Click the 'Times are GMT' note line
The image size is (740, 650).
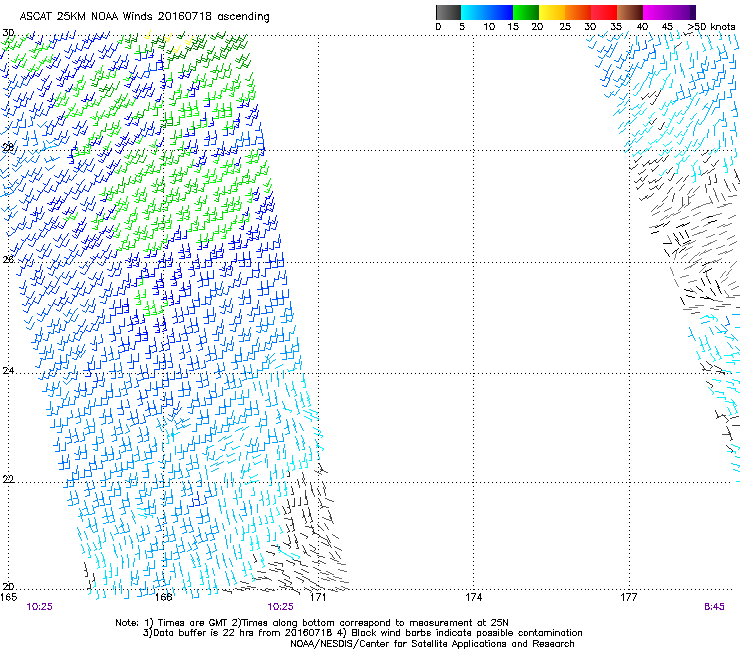point(312,623)
